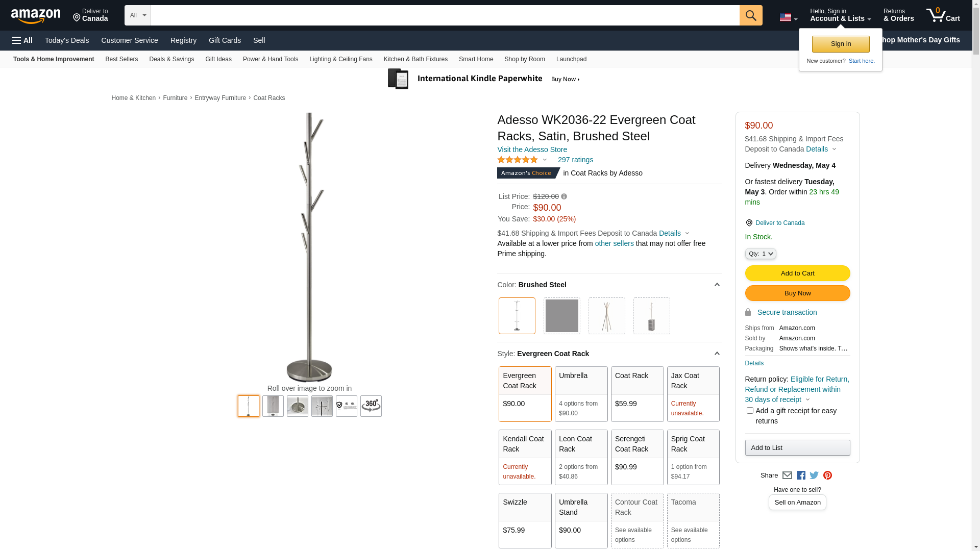Select the Swizzle $75.99 style option
The height and width of the screenshot is (551, 980).
point(525,520)
